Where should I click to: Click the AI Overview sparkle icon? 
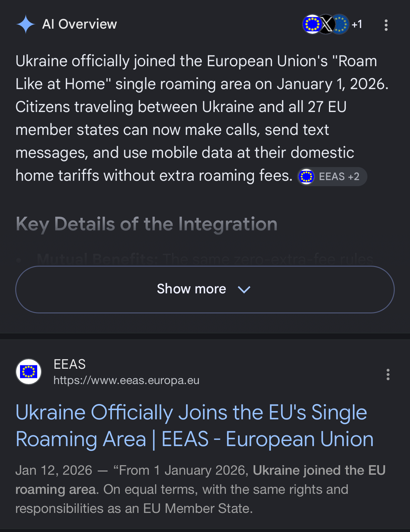(26, 24)
